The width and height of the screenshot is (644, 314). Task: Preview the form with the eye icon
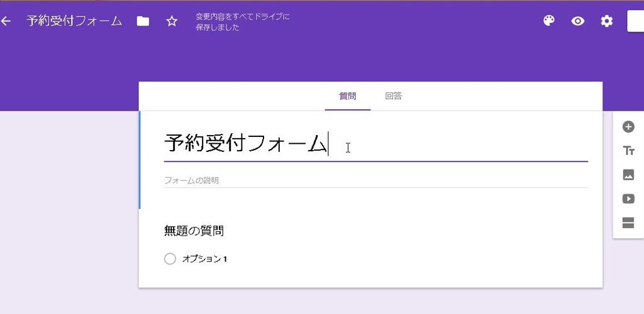click(578, 21)
